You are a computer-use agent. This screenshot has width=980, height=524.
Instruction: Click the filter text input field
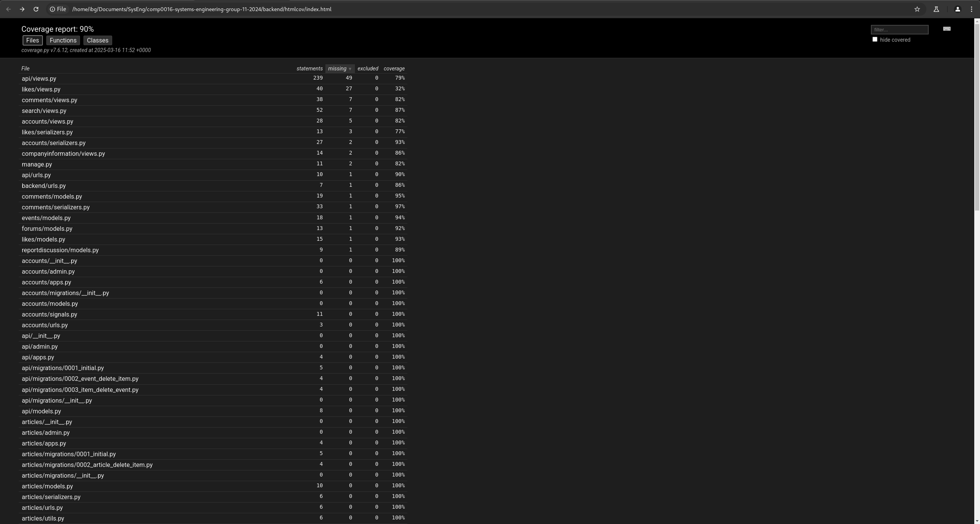pyautogui.click(x=899, y=29)
